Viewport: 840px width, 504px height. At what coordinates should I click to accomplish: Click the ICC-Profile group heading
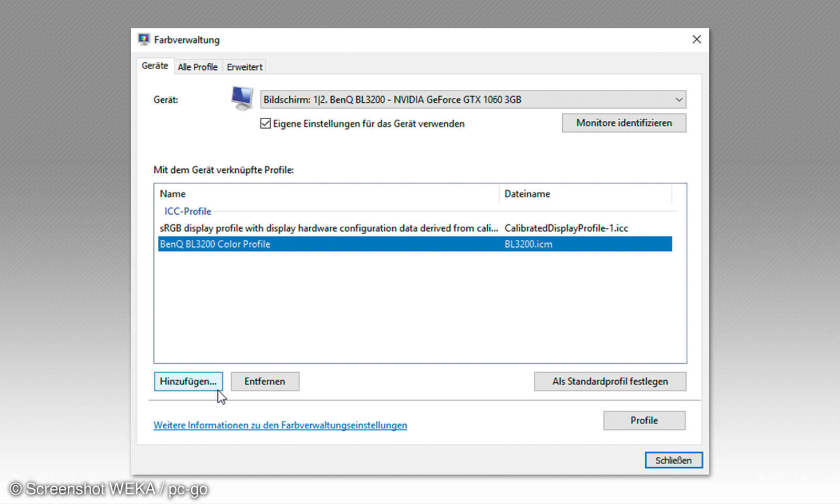click(x=187, y=211)
